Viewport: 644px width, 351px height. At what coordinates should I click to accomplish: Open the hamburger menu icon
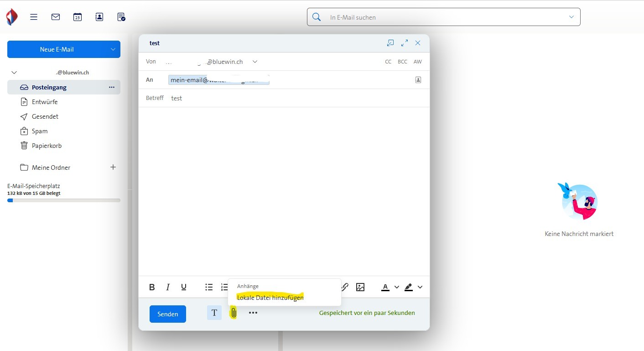coord(34,17)
